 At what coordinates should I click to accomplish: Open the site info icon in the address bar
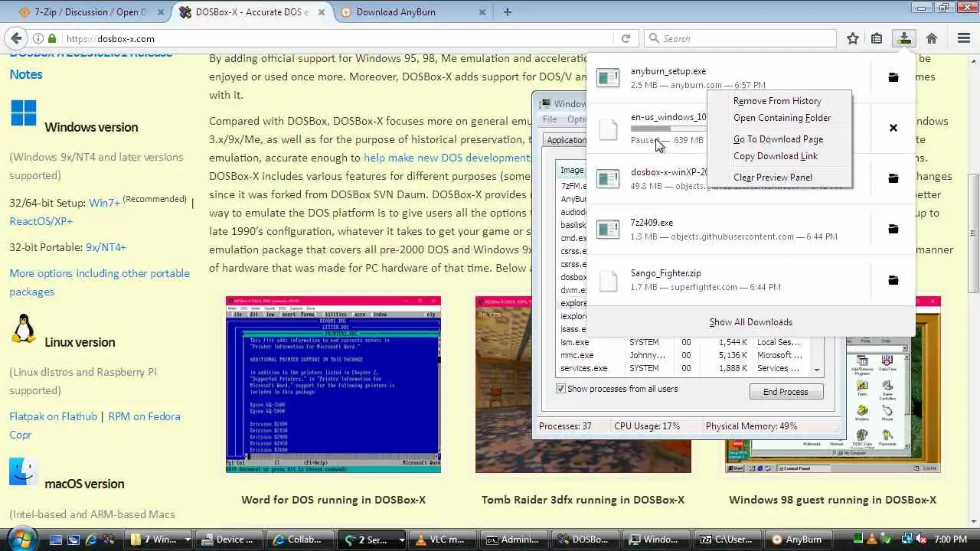(x=38, y=38)
